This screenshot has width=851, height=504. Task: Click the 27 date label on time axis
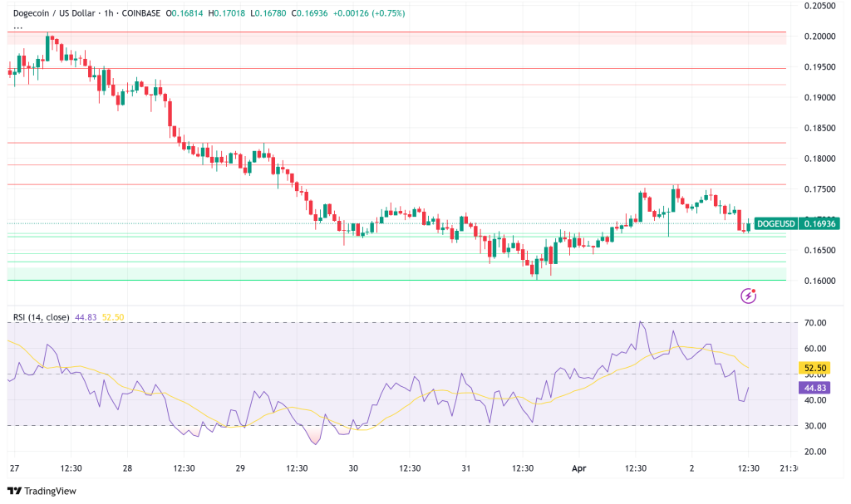click(x=15, y=468)
